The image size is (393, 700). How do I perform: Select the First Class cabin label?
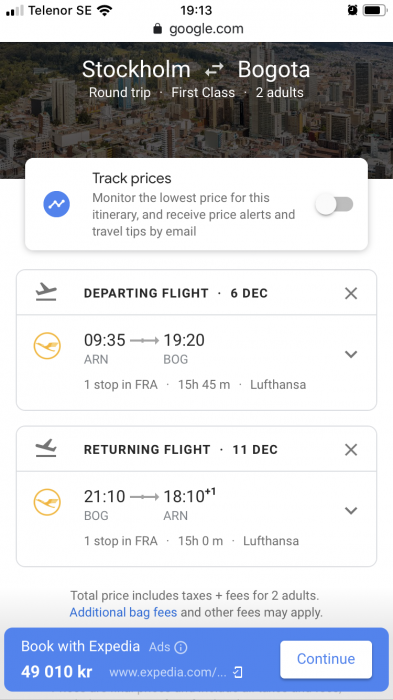[x=203, y=93]
